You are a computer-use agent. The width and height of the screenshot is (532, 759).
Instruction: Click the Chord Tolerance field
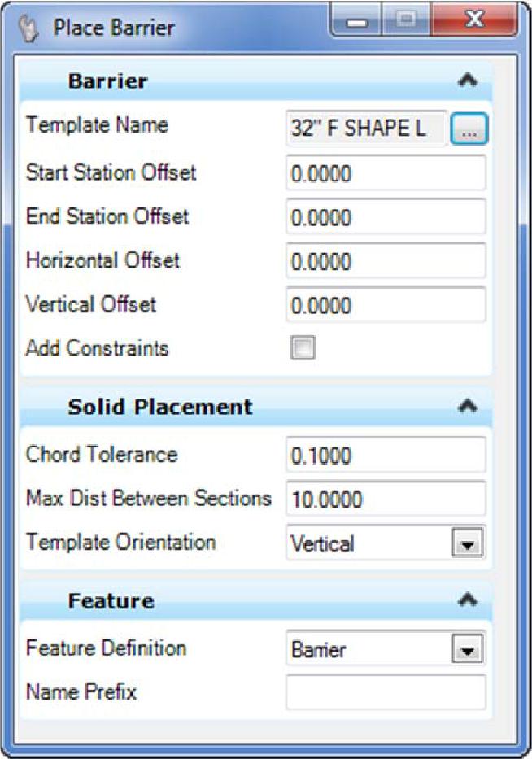pyautogui.click(x=386, y=455)
